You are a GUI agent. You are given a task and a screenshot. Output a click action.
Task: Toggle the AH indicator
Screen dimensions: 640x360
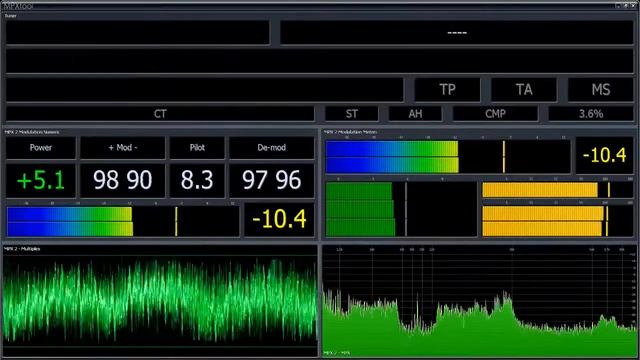(x=415, y=113)
